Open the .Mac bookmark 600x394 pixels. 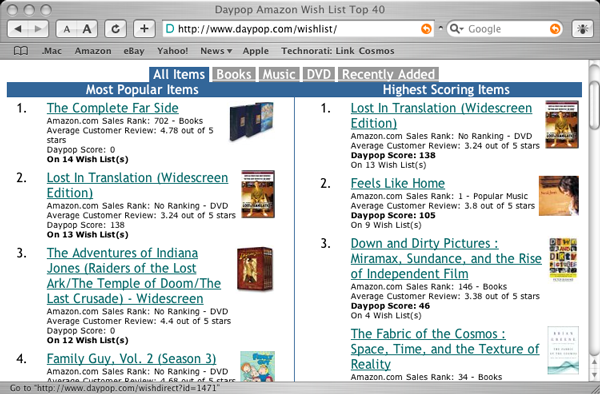coord(51,51)
